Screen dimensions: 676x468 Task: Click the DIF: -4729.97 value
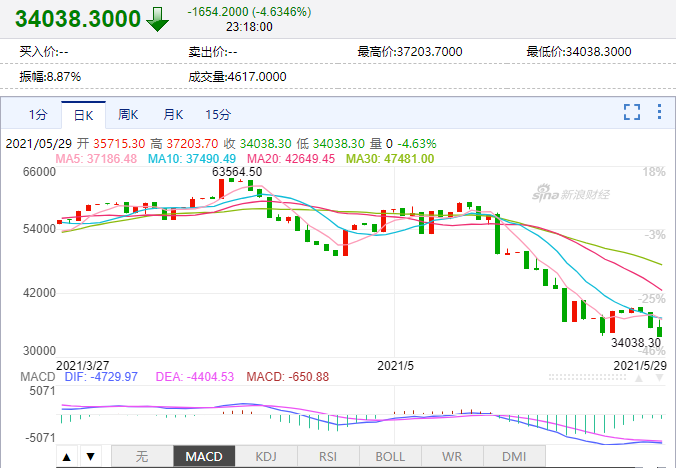[x=101, y=377]
